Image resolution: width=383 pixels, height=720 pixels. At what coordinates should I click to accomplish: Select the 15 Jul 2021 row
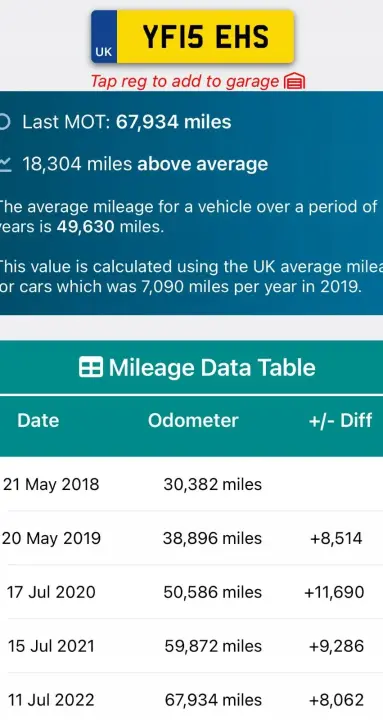192,646
